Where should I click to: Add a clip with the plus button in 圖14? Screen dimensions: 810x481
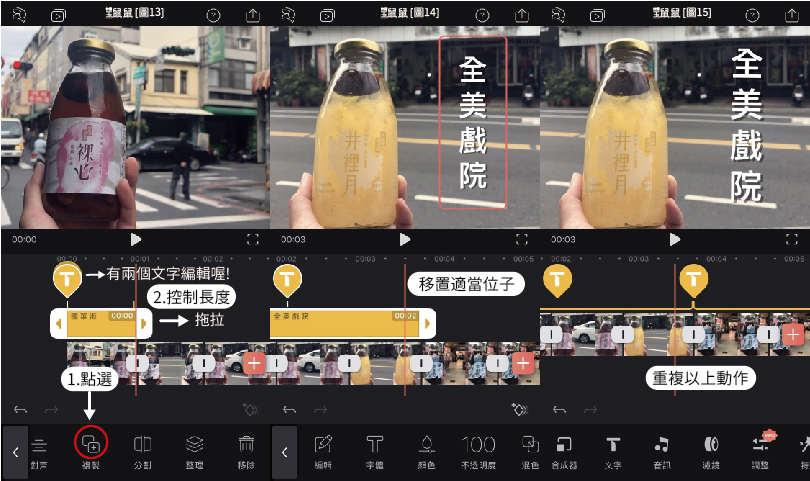(523, 364)
